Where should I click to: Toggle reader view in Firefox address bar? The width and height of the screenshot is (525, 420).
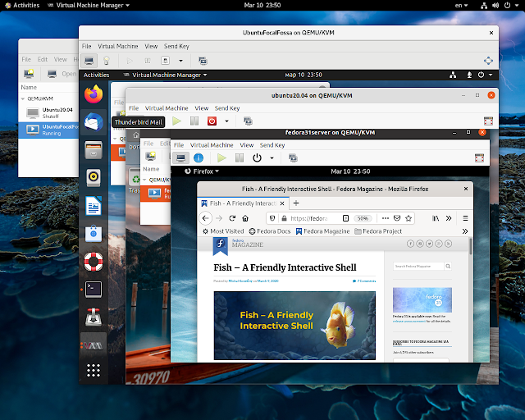(345, 218)
